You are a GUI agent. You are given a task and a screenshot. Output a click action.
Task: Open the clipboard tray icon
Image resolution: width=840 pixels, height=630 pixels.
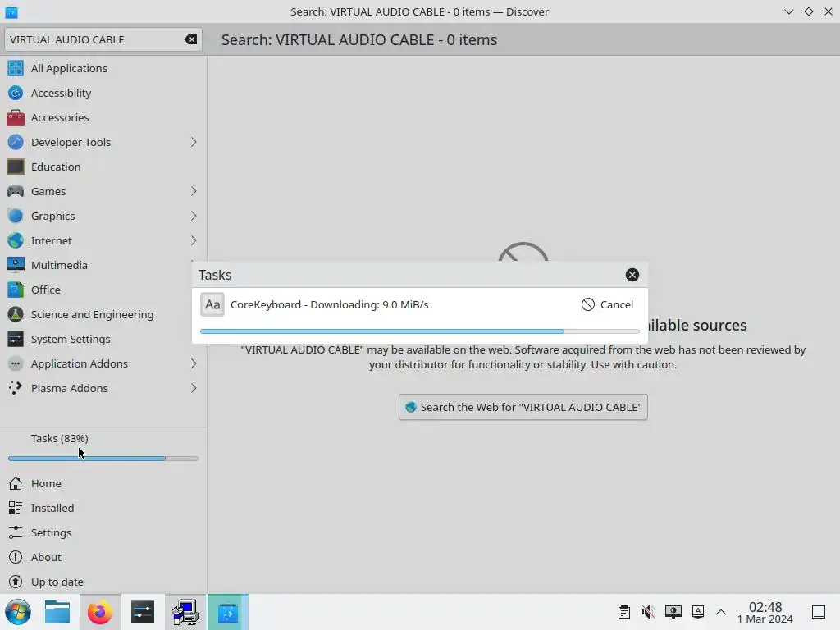(624, 612)
